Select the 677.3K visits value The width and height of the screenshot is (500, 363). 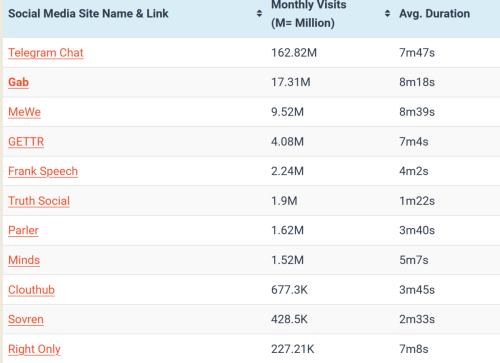(x=289, y=290)
